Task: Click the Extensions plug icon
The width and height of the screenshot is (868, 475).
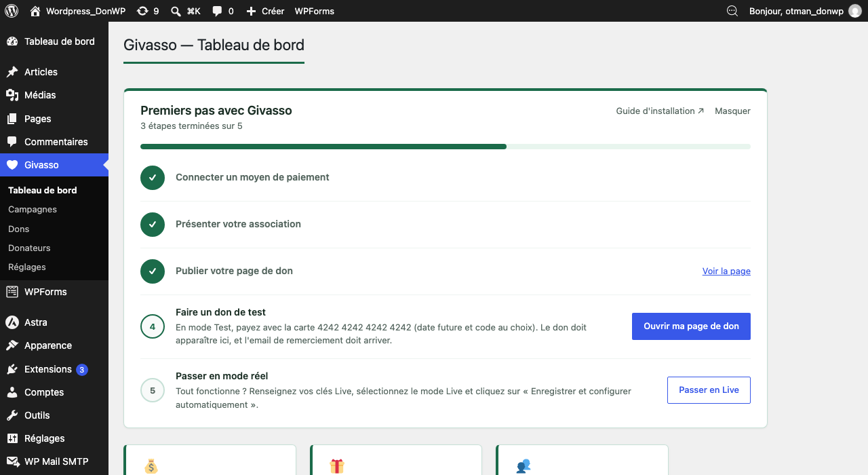Action: (x=12, y=369)
